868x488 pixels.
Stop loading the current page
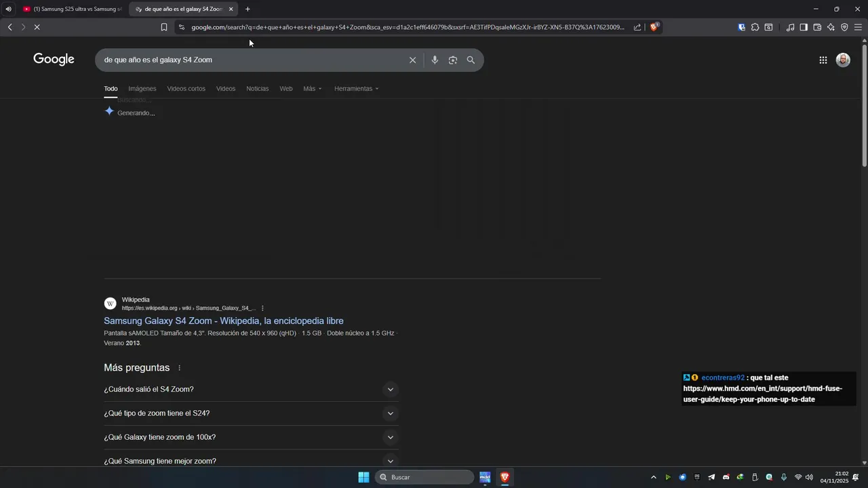[x=37, y=27]
